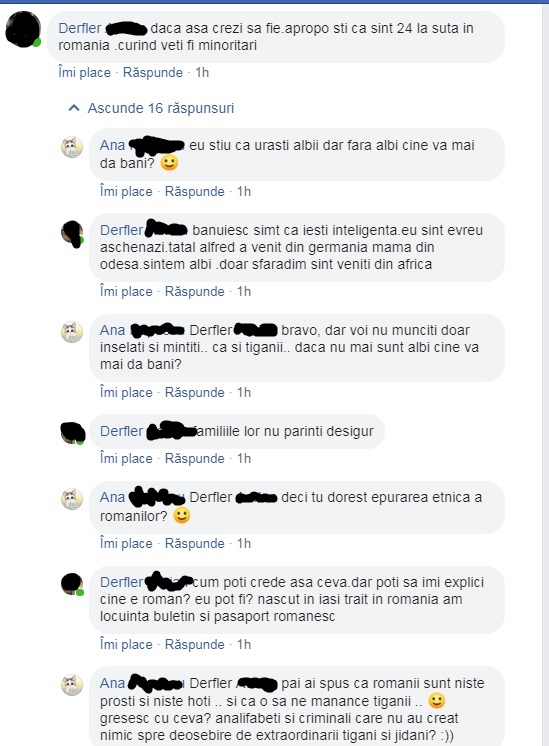Screen dimensions: 549x746
Task: Open Ana's profile name in the last comment
Action: [x=112, y=683]
